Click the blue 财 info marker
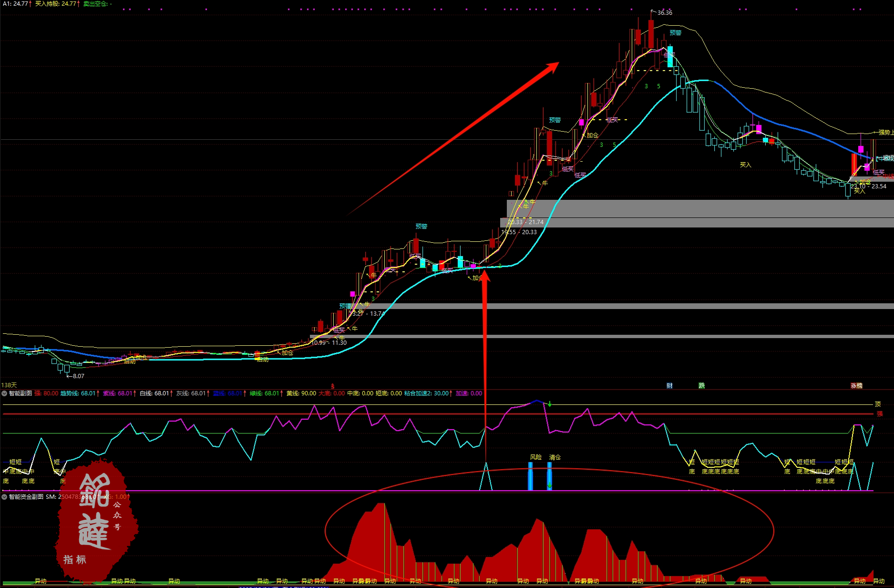This screenshot has height=588, width=894. [x=669, y=385]
